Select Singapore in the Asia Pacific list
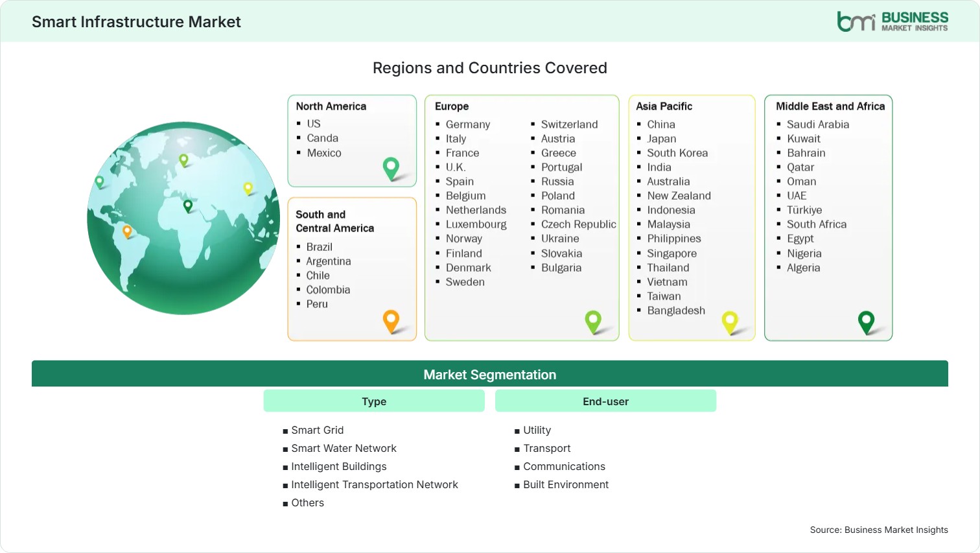 pos(672,253)
